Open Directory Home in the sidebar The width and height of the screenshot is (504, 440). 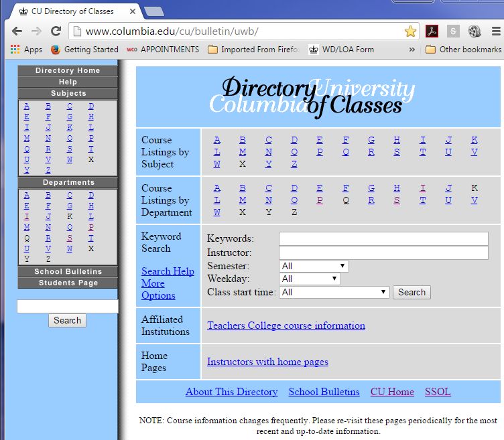coord(68,70)
